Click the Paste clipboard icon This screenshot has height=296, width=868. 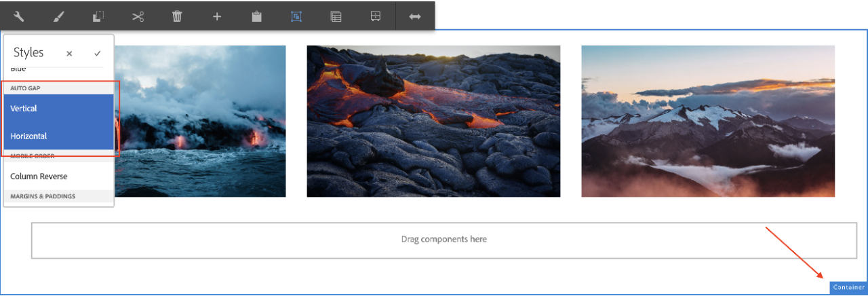pyautogui.click(x=256, y=16)
